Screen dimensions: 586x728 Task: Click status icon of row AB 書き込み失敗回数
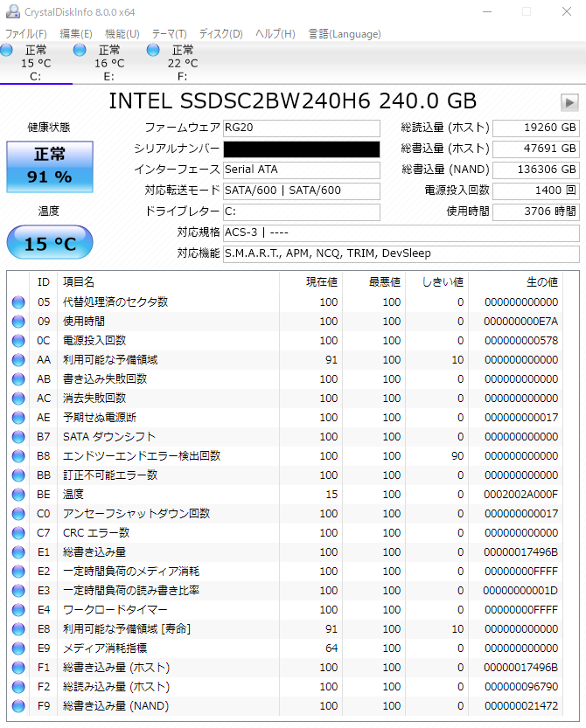(18, 379)
